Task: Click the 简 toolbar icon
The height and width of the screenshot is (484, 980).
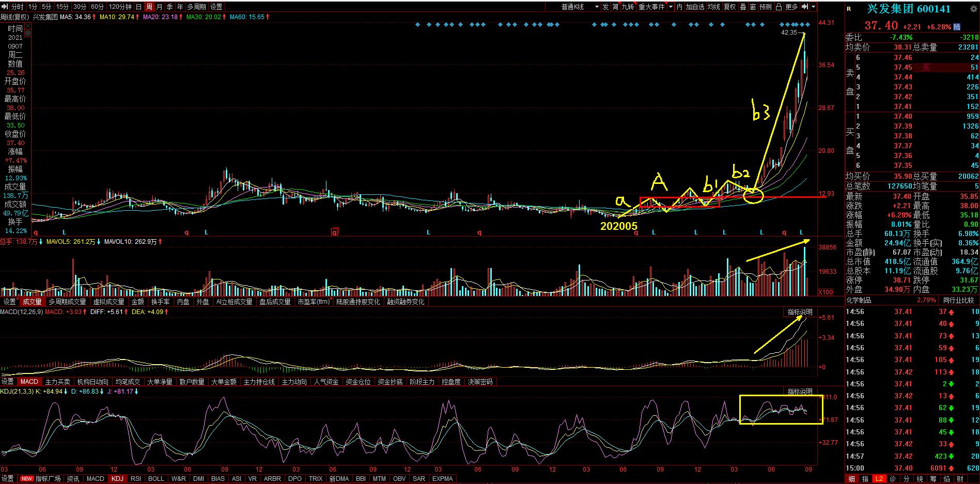Action: [x=616, y=7]
